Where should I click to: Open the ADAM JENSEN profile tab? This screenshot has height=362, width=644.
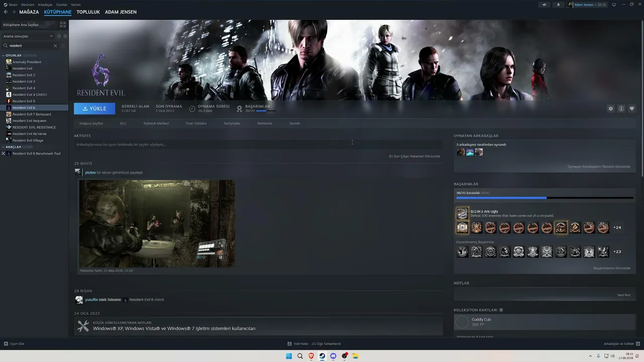(121, 12)
